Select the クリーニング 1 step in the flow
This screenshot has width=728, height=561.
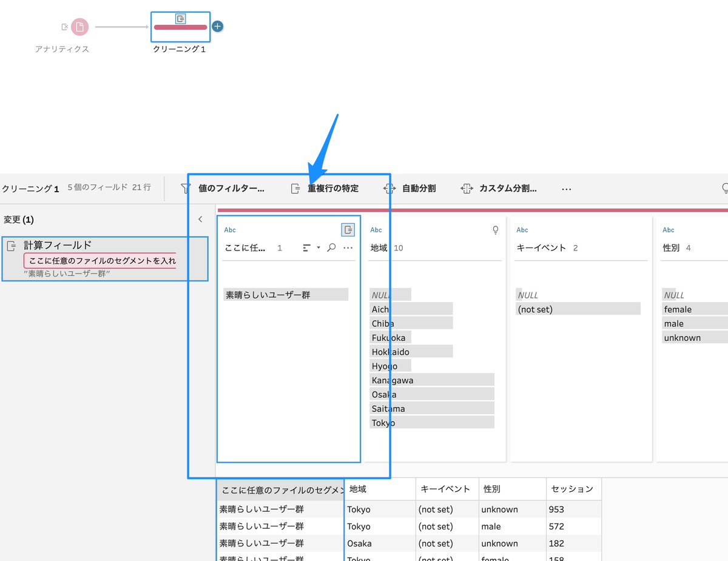(180, 27)
